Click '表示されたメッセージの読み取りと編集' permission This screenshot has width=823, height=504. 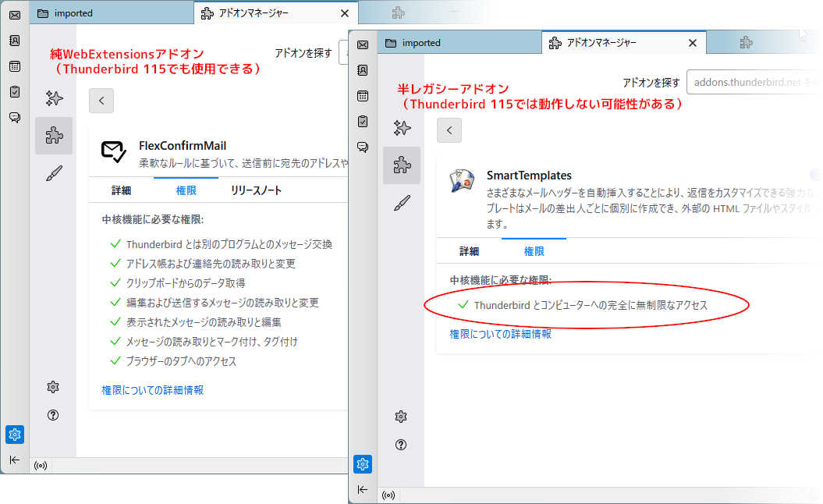(204, 321)
